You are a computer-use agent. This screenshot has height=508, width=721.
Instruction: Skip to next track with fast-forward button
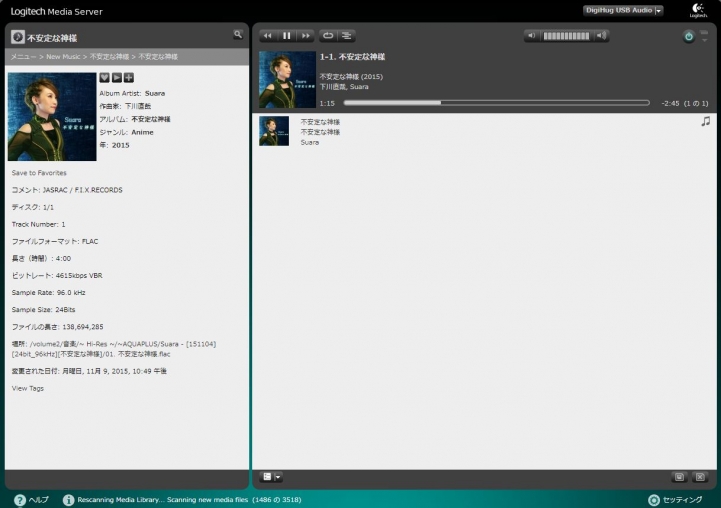(x=305, y=35)
